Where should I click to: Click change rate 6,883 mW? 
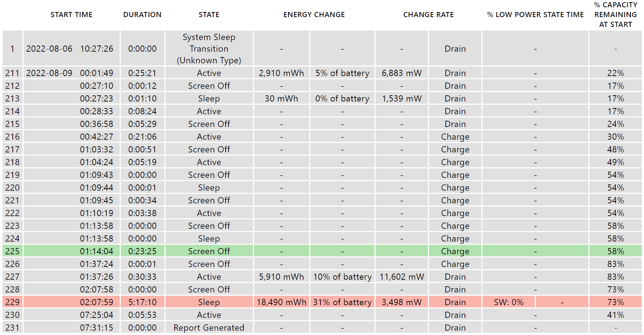pyautogui.click(x=402, y=73)
